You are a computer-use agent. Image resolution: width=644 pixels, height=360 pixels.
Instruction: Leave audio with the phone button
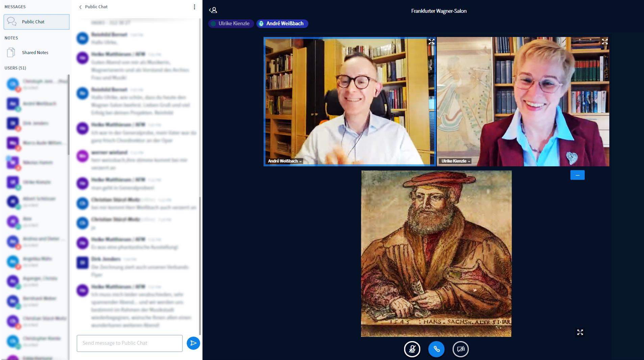[436, 349]
